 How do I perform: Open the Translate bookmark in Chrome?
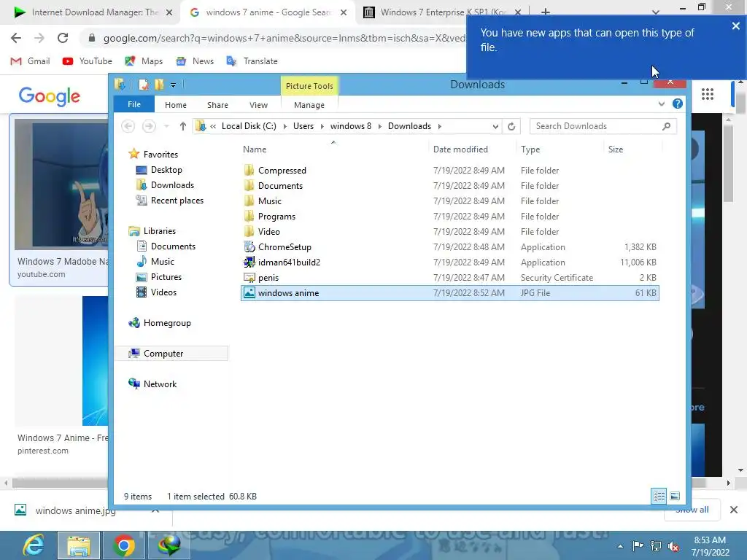pos(252,61)
